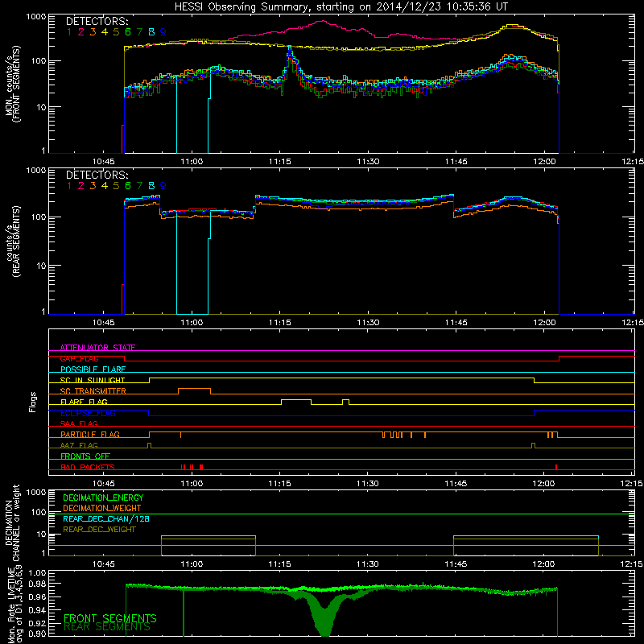Image resolution: width=644 pixels, height=644 pixels.
Task: Click DETECTORS: label in rear segments plot
Action: 97,175
